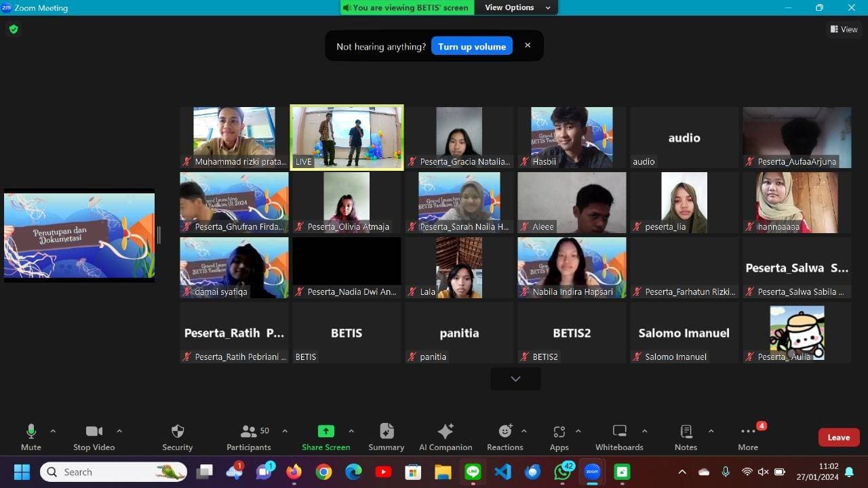Click Turn up volume button
868x488 pixels.
(x=472, y=46)
